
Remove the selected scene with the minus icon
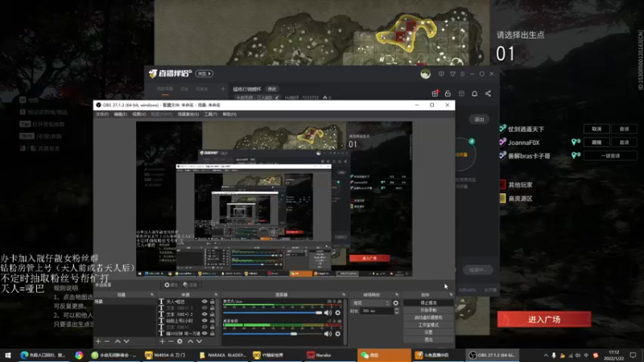(x=107, y=341)
